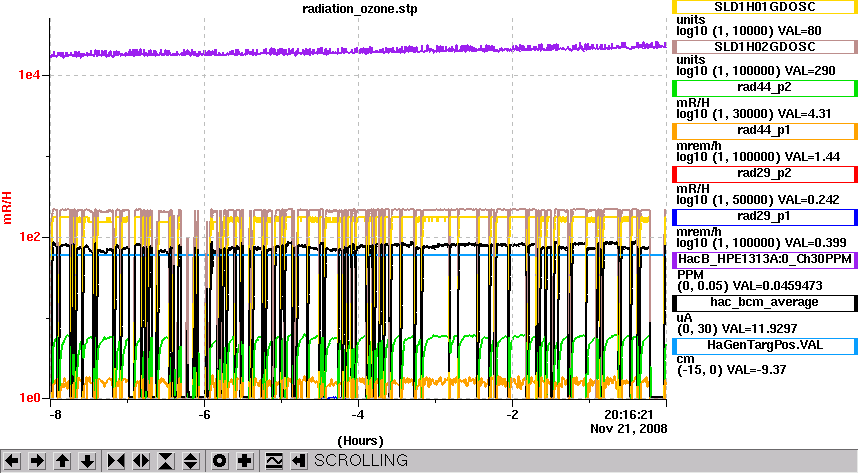Click the -4 x-axis tick label
The height and width of the screenshot is (473, 858).
tap(358, 415)
